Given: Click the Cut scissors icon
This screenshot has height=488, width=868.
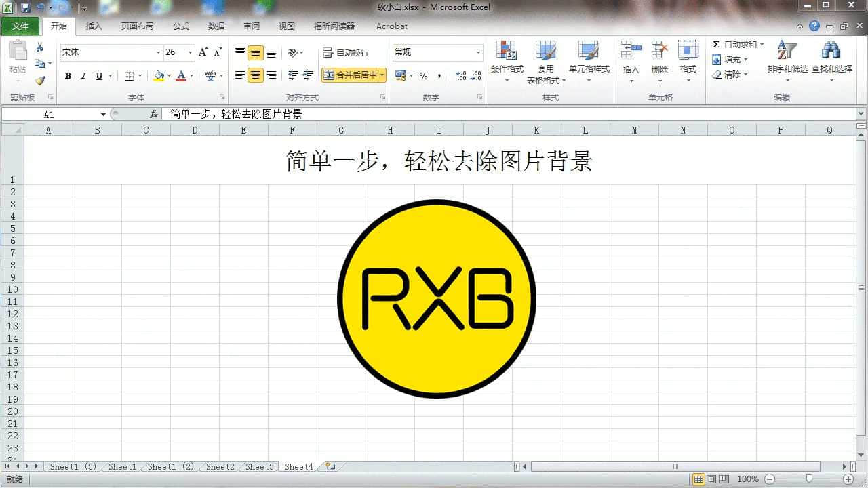Looking at the screenshot, I should click(39, 47).
